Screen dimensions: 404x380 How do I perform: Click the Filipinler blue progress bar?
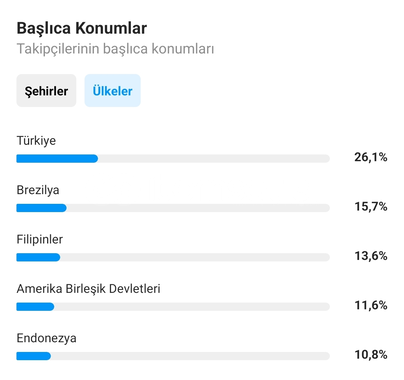tap(38, 257)
